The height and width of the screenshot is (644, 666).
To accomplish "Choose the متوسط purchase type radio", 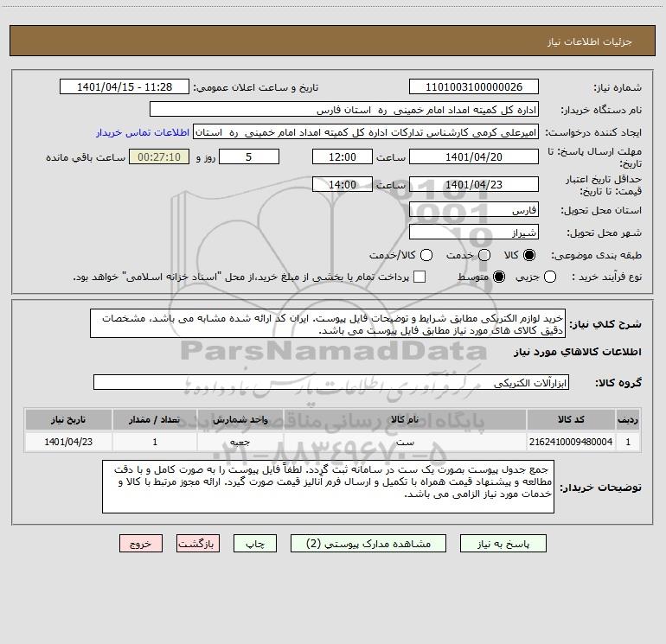I will (499, 277).
